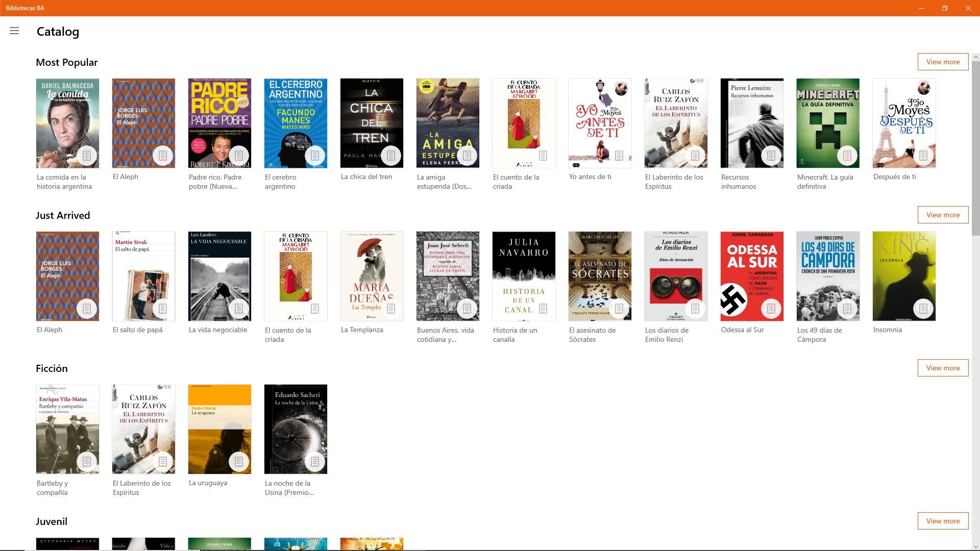
Task: Open 'La chica del tren' title link
Action: [x=366, y=177]
